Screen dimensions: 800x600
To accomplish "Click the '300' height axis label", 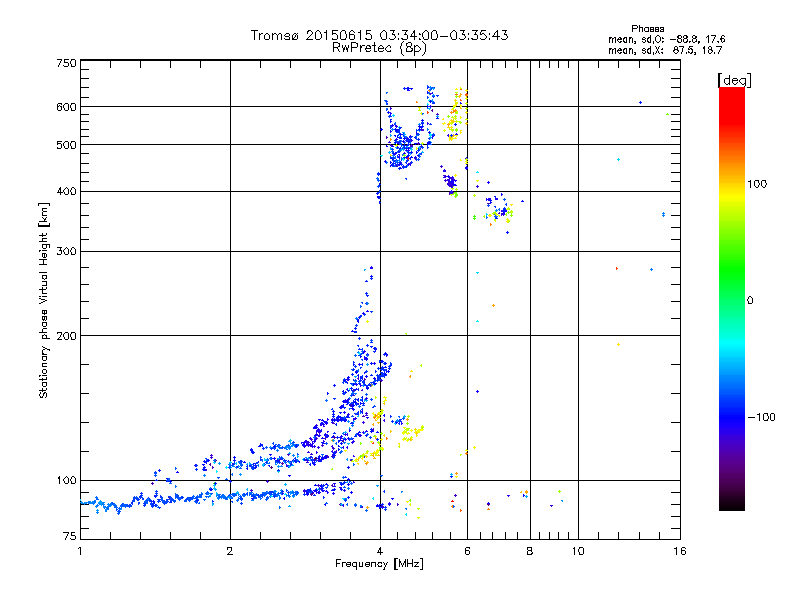I will 66,252.
